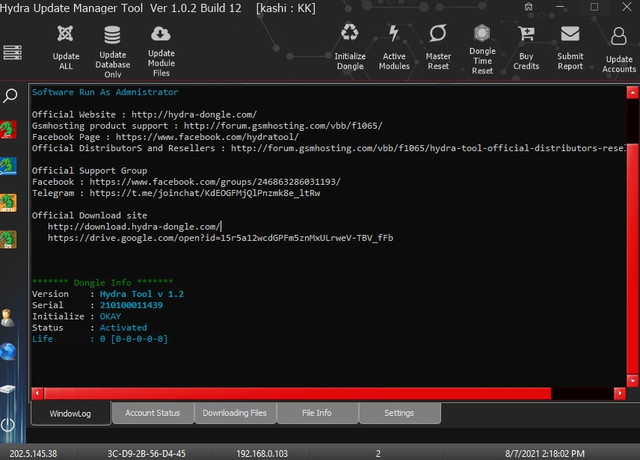Open the Settings tab

click(x=399, y=413)
